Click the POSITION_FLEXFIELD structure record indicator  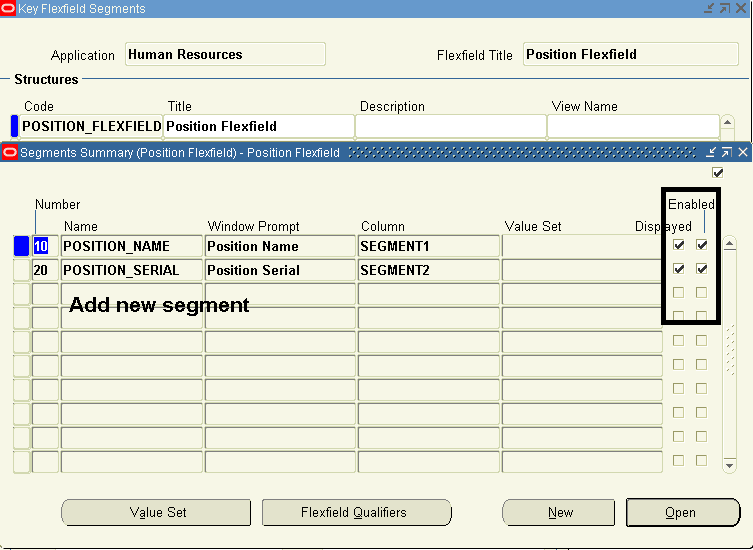tap(14, 126)
